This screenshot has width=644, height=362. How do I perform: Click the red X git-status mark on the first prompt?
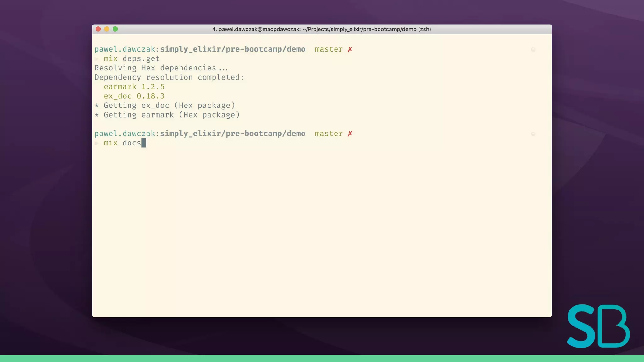[x=350, y=49]
